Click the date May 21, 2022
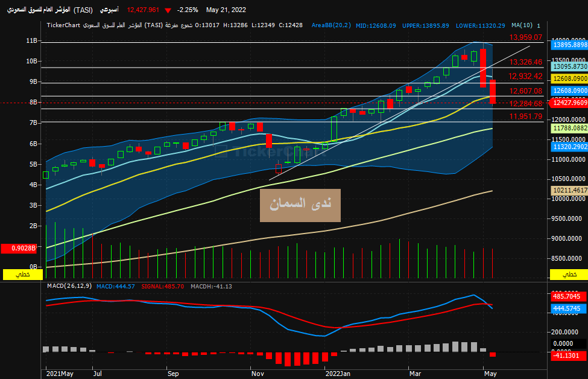The width and height of the screenshot is (588, 379). tap(226, 10)
